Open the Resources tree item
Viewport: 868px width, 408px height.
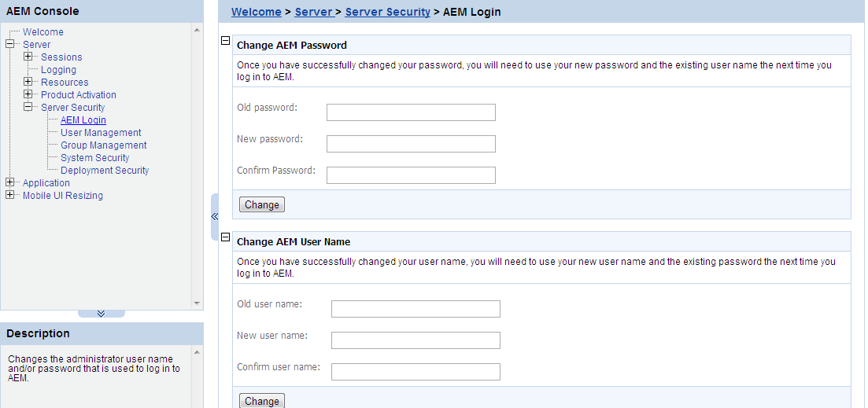point(65,83)
